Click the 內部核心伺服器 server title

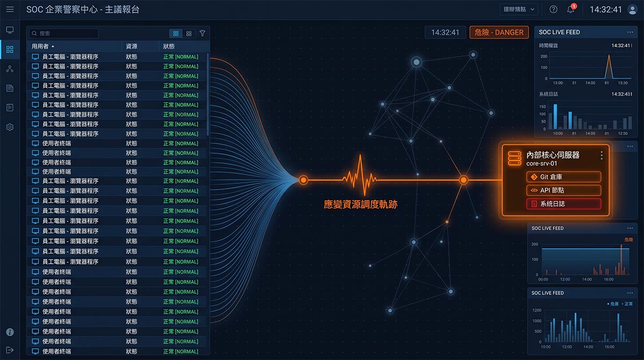pos(553,155)
